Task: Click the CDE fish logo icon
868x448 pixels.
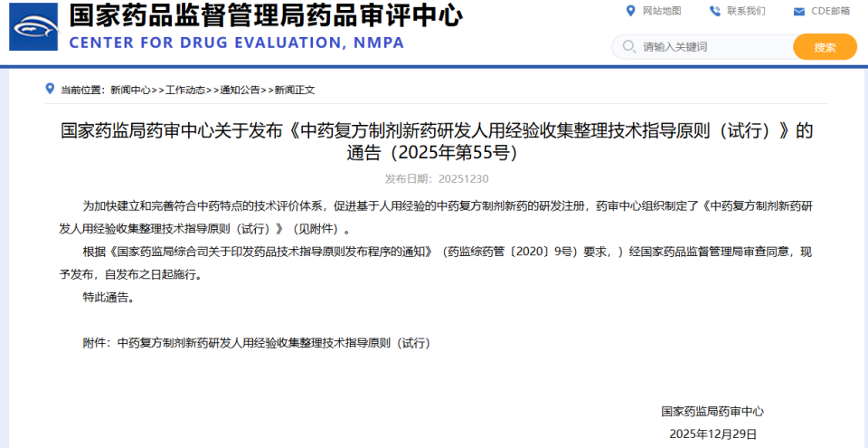Action: (33, 26)
